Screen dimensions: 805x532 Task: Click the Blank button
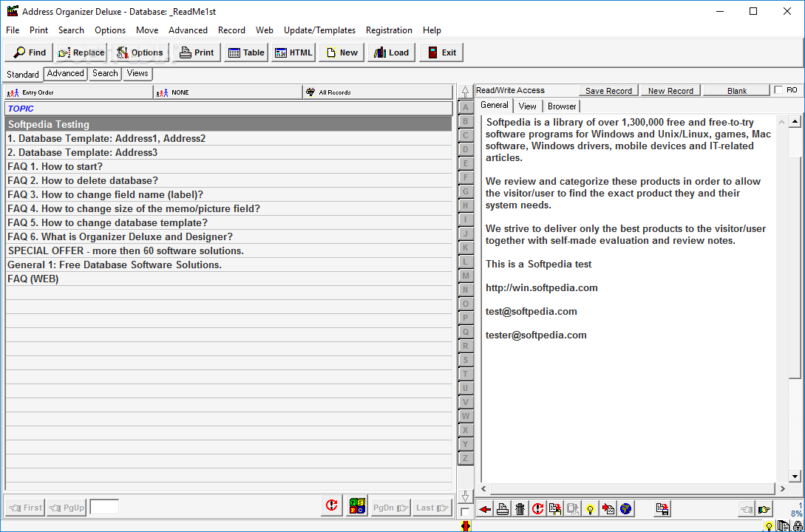pyautogui.click(x=737, y=91)
